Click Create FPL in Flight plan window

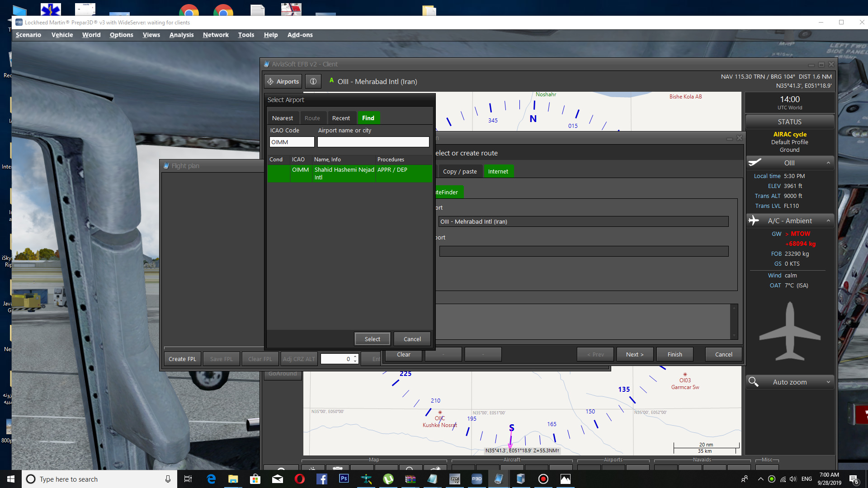point(183,359)
